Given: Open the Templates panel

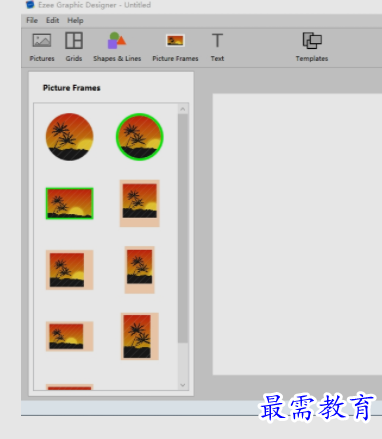Looking at the screenshot, I should click(x=312, y=47).
